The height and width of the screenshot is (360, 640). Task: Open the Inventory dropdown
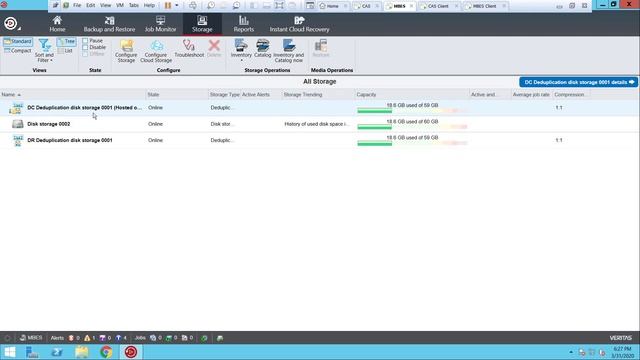241,51
